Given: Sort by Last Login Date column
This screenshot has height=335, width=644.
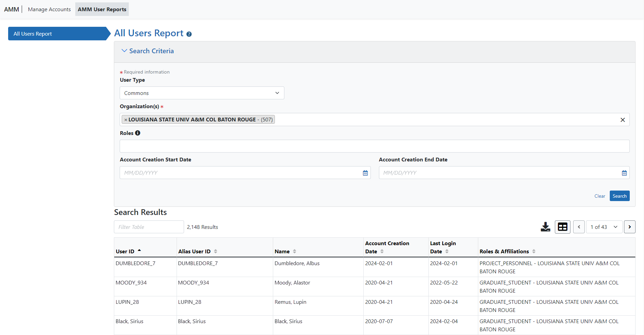Looking at the screenshot, I should 447,251.
